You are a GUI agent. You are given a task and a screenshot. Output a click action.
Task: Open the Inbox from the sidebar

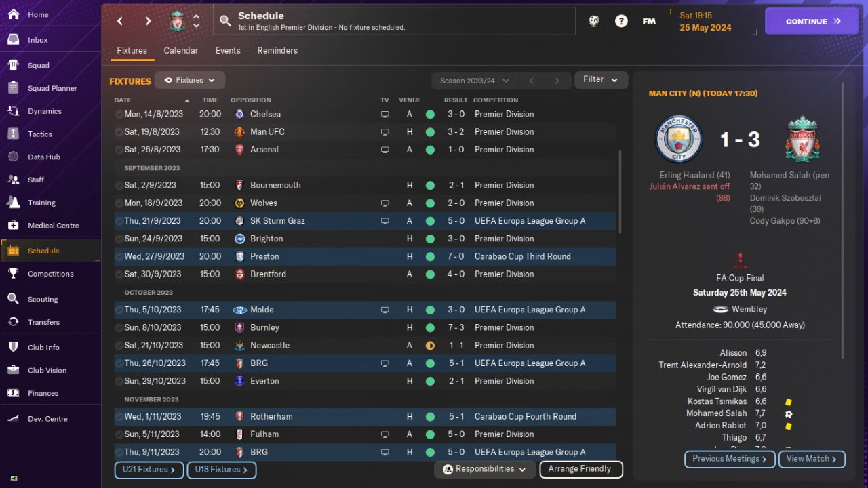13,40
